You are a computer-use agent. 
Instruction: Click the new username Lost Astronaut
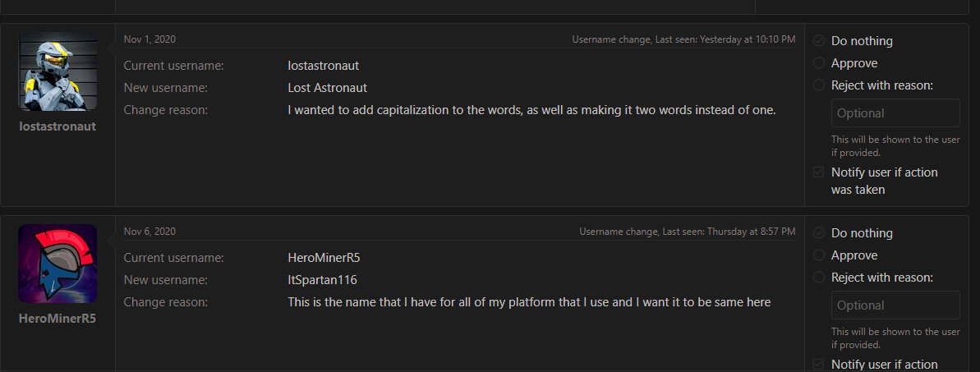[x=327, y=88]
